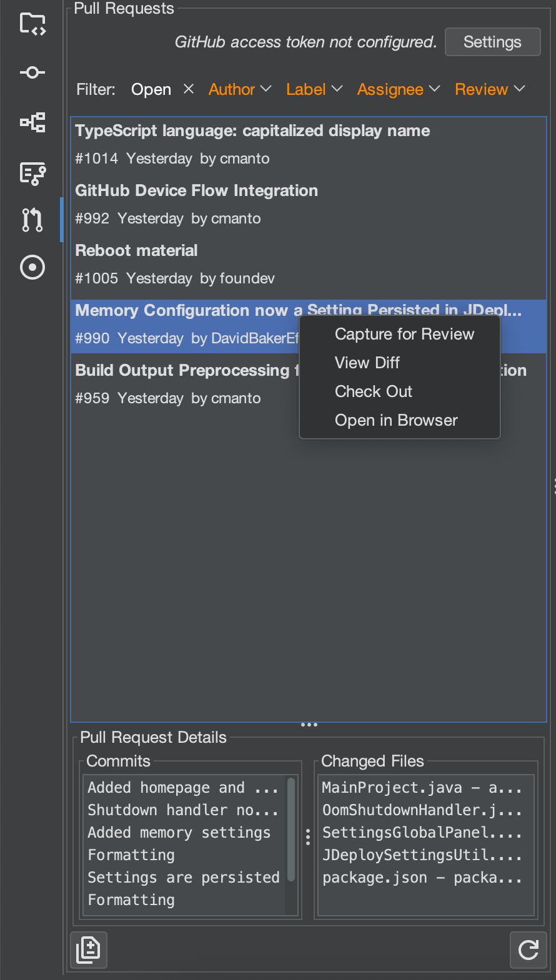Select OomShutdownHandler file in Changed Files
Image resolution: width=556 pixels, height=980 pixels.
421,810
